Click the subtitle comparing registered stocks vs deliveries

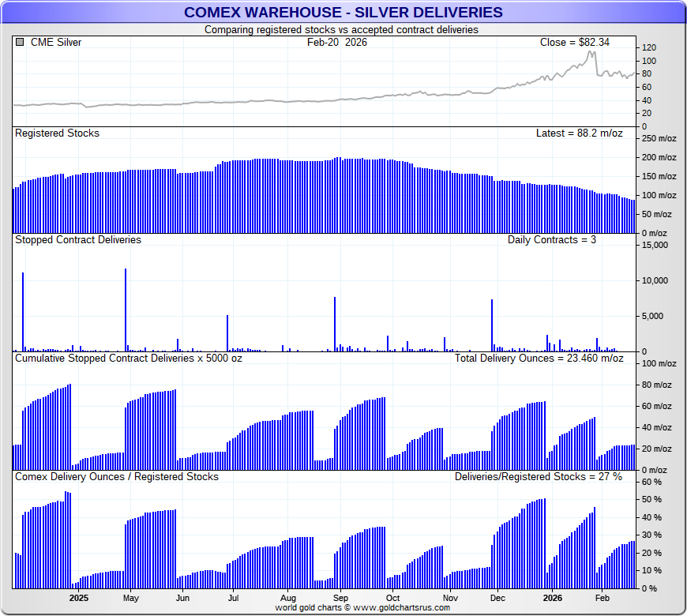(341, 29)
